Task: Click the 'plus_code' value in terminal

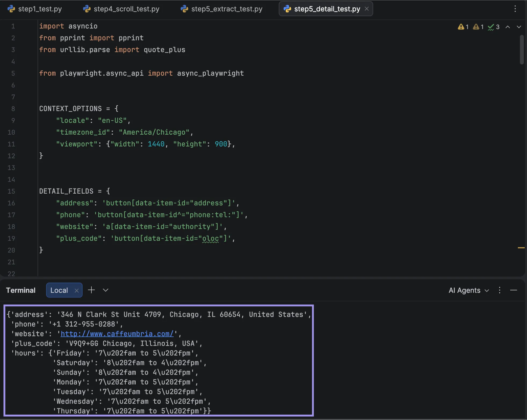Action: click(132, 343)
